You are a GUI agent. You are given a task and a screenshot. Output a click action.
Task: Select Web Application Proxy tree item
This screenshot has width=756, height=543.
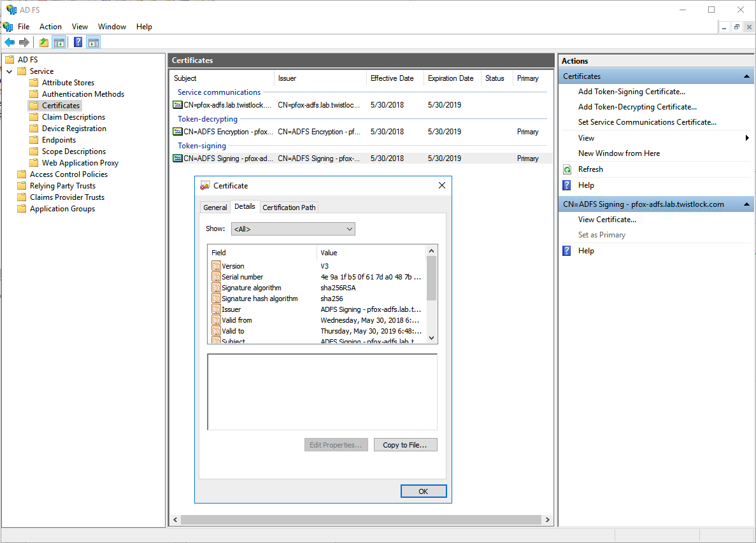80,163
